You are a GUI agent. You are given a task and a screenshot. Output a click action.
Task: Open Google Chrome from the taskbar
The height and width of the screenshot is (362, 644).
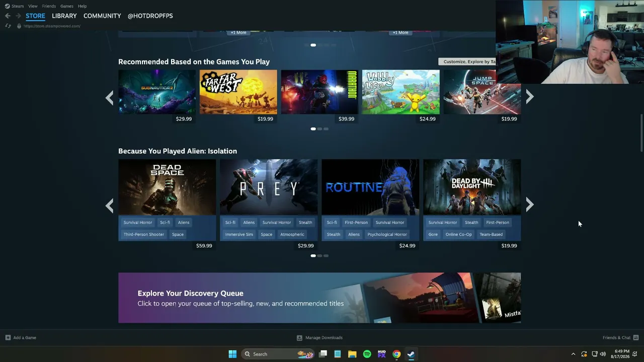(396, 354)
